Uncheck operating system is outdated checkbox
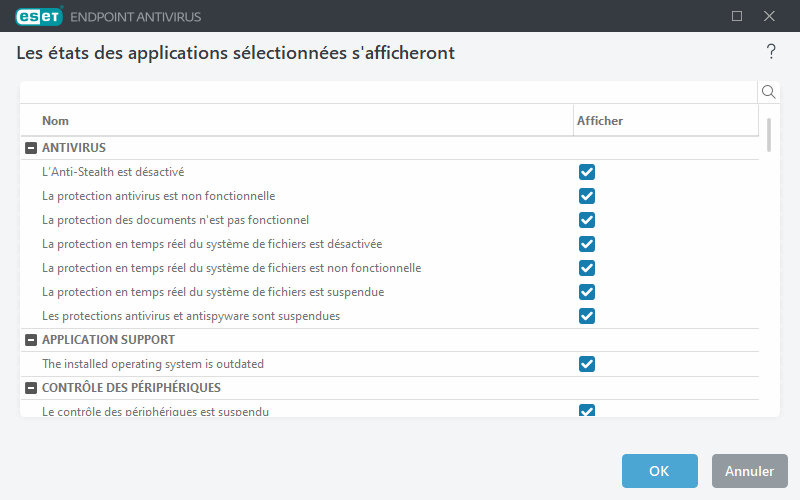 (x=587, y=364)
